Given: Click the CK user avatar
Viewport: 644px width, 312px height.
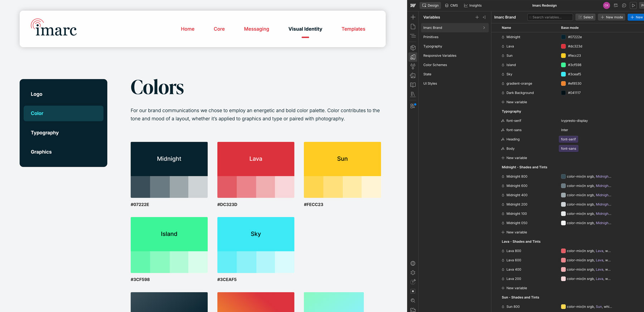Looking at the screenshot, I should 606,5.
